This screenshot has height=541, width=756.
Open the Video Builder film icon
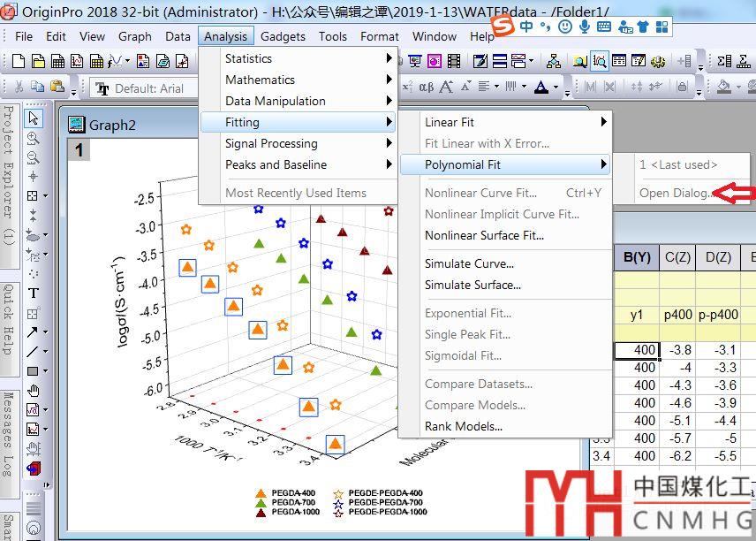(454, 61)
